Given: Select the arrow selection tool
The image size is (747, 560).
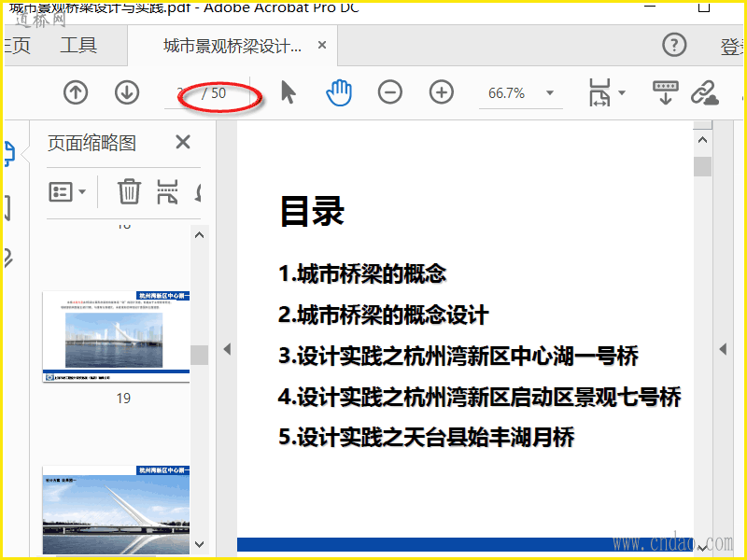Looking at the screenshot, I should 289,92.
